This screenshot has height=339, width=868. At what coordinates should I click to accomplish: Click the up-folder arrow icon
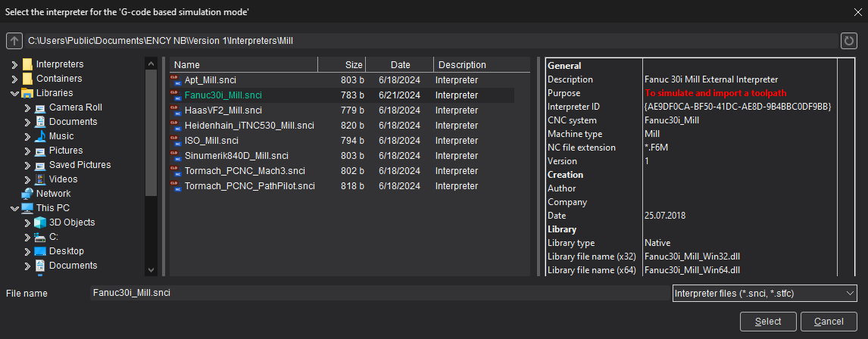pos(13,40)
